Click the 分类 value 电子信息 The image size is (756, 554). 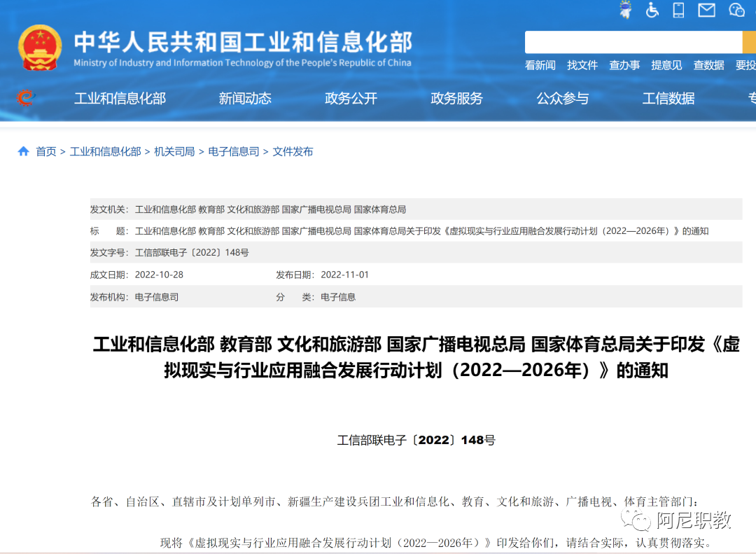pos(338,297)
